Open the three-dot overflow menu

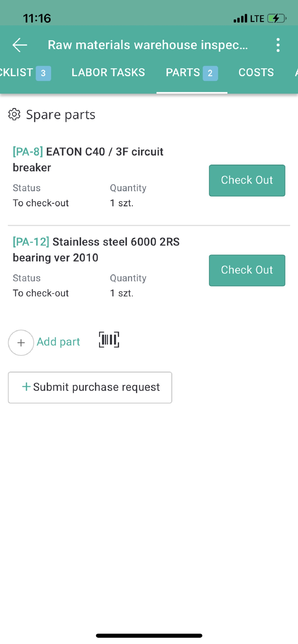pos(278,45)
